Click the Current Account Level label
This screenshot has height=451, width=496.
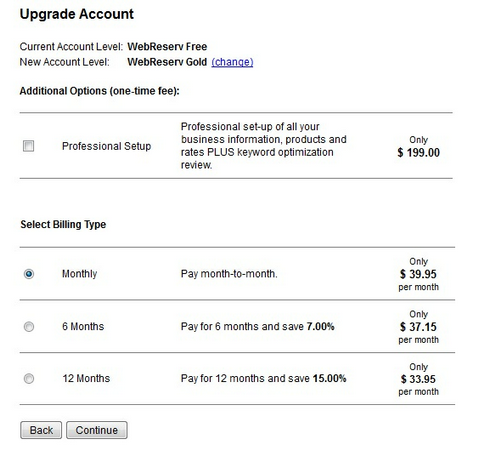point(71,47)
